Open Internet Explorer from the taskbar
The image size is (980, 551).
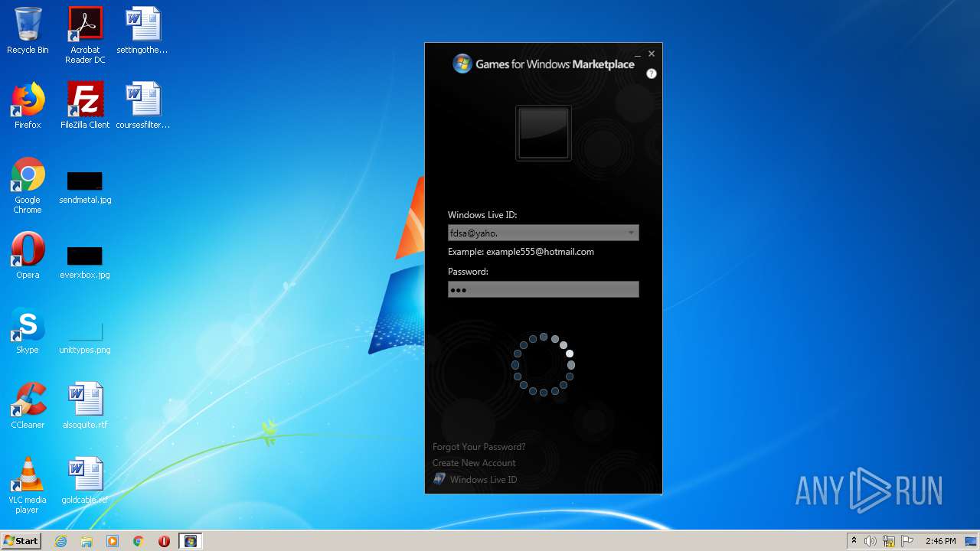pos(61,541)
